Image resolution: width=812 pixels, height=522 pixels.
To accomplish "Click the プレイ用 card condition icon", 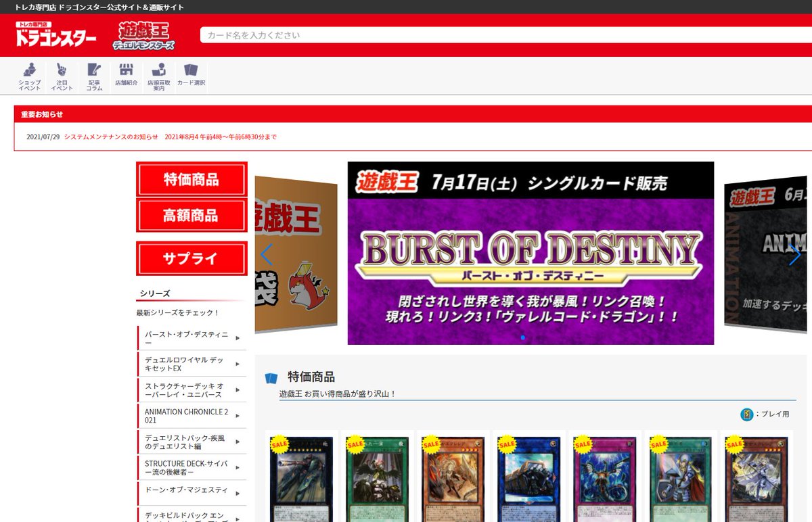I will [x=747, y=414].
